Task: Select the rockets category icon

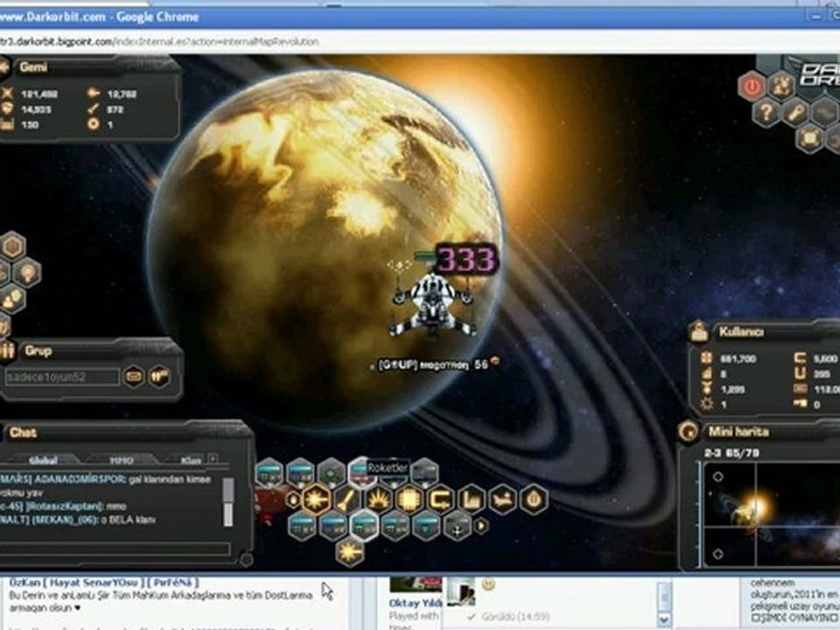Action: [x=347, y=500]
